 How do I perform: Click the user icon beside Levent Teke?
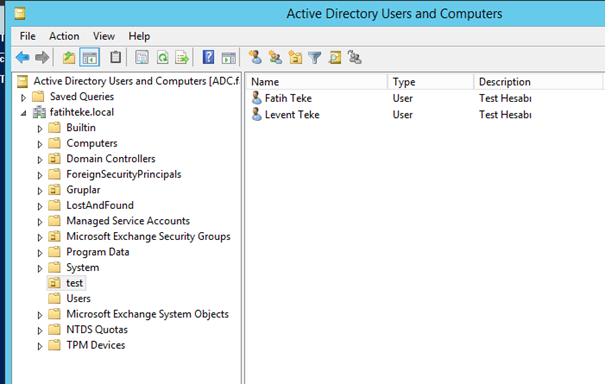coord(257,115)
